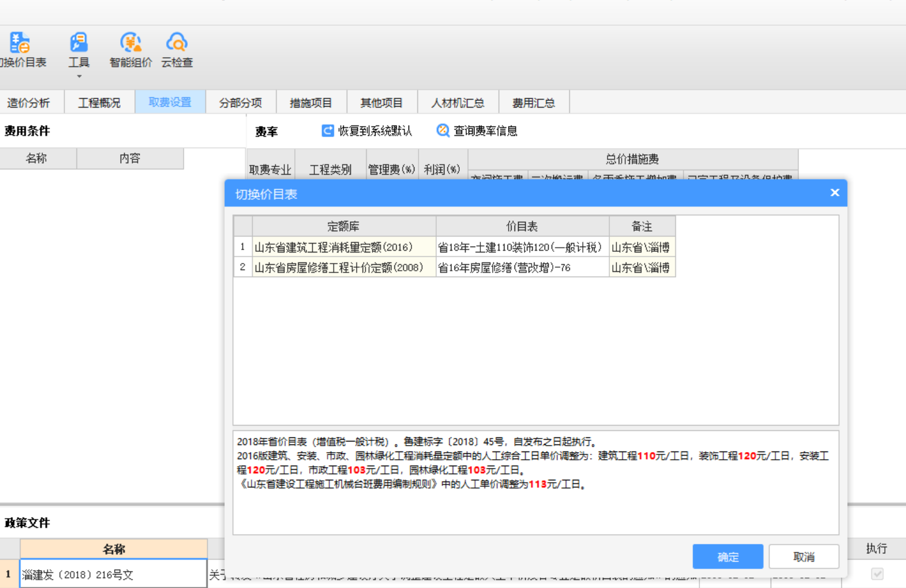Click the 总价措施费 group header

tap(633, 159)
